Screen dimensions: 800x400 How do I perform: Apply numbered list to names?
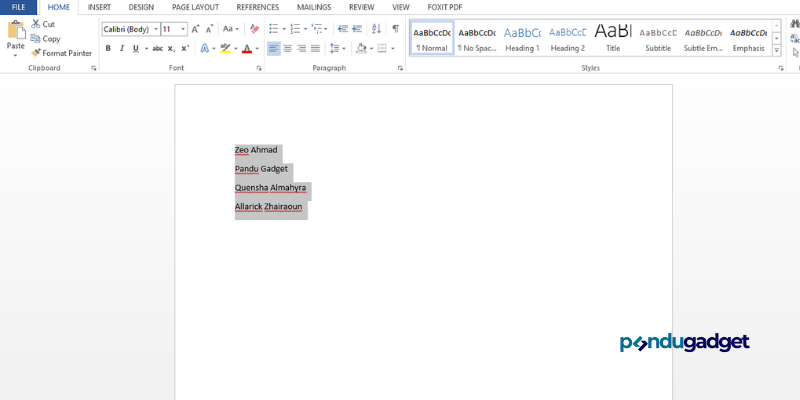pyautogui.click(x=295, y=29)
